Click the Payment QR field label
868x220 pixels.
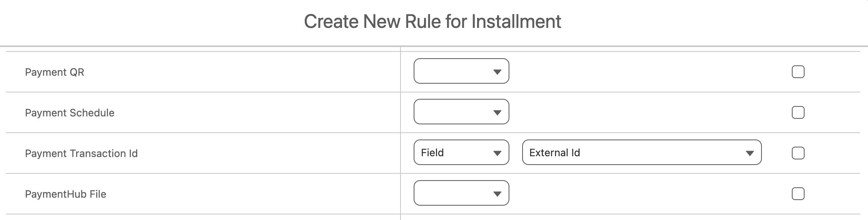click(55, 72)
